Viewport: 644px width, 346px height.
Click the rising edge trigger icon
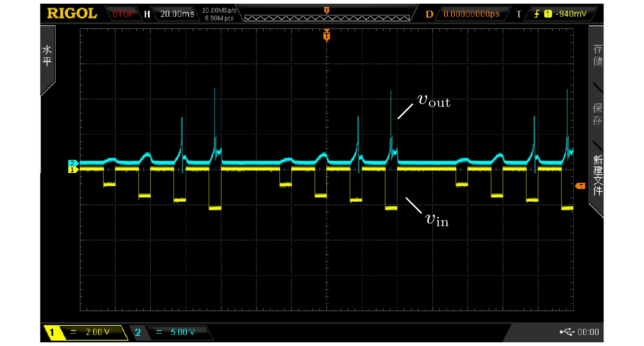(536, 14)
